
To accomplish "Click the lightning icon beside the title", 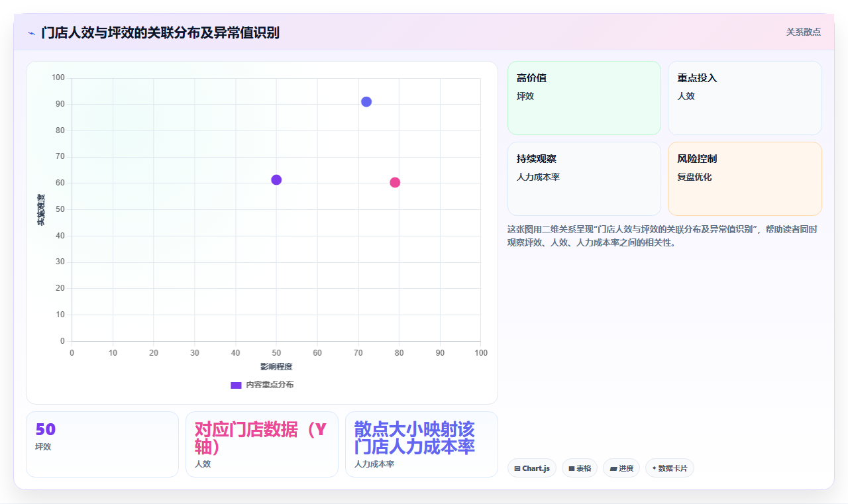I will (31, 32).
